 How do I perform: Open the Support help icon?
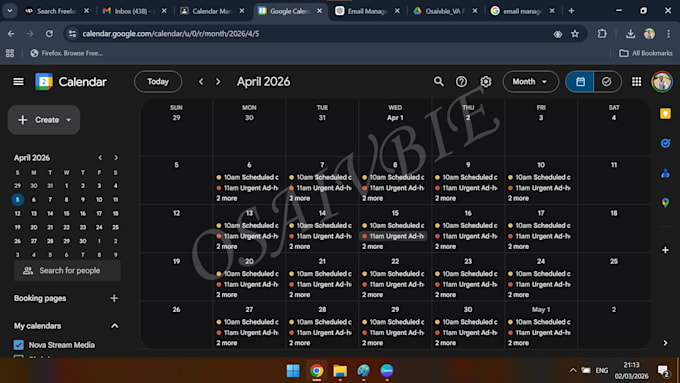coord(461,82)
